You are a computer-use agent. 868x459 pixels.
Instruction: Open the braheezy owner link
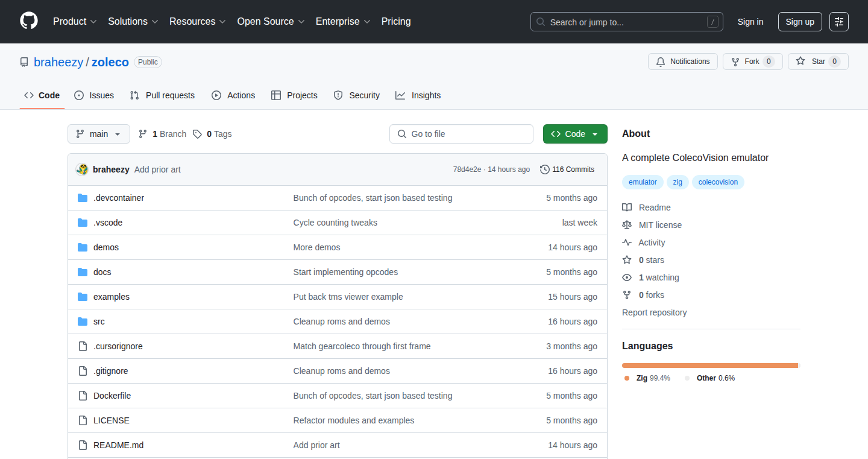[58, 62]
